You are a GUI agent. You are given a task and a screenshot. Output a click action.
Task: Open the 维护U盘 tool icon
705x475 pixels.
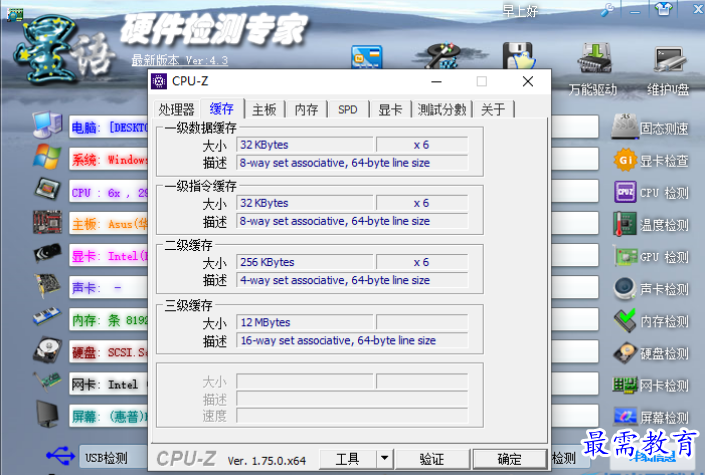(x=669, y=59)
